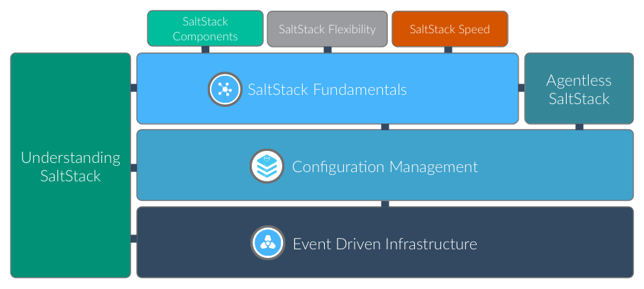Click connector below SaltStack Flexibility box
This screenshot has width=644, height=289.
(328, 50)
